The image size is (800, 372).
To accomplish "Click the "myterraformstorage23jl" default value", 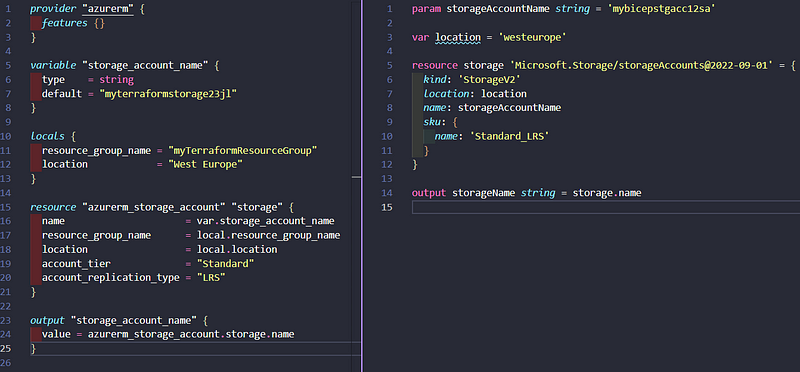I will (x=168, y=94).
